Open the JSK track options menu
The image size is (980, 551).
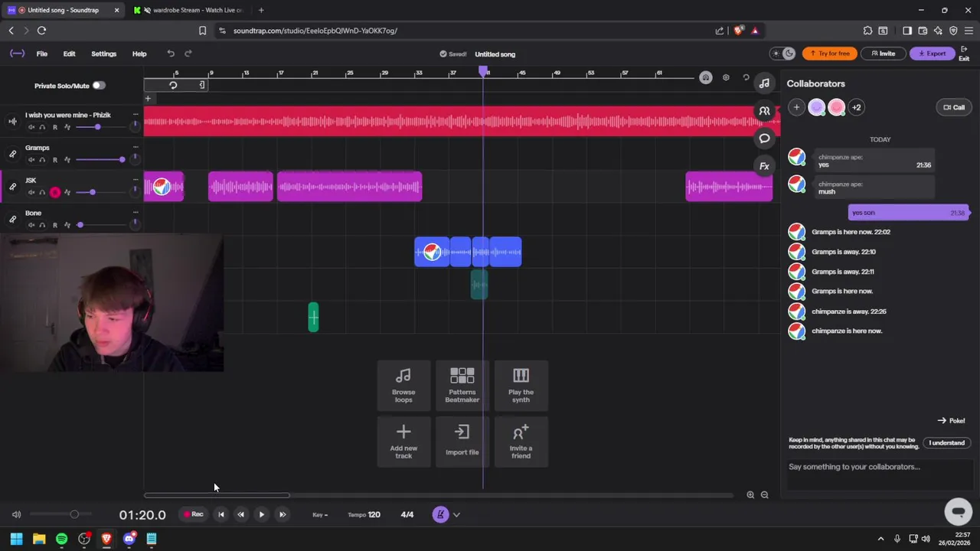136,180
